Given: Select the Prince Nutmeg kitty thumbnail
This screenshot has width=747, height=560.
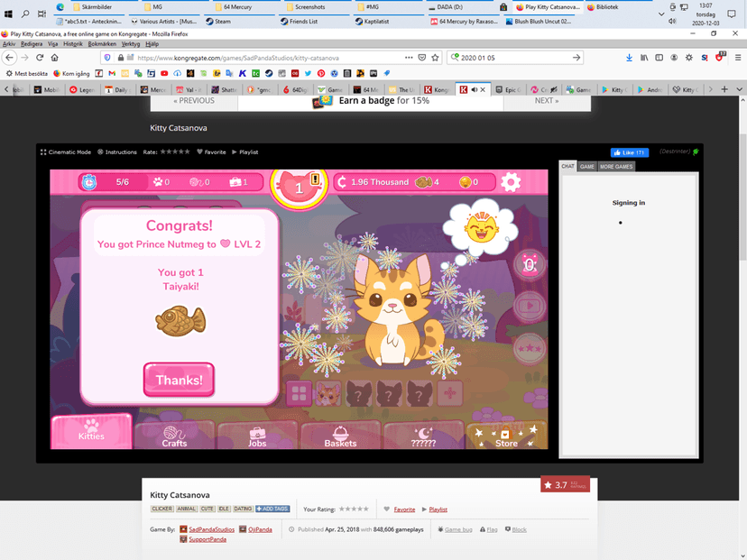Looking at the screenshot, I should pyautogui.click(x=328, y=393).
